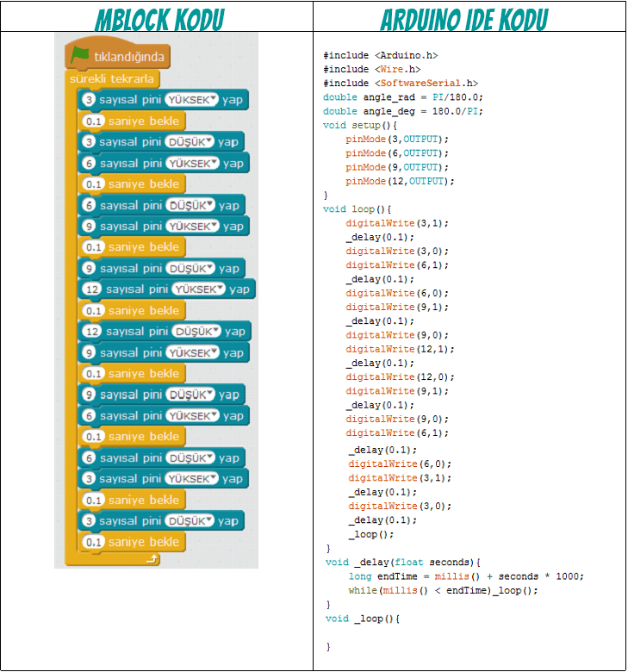
Task: Open the YÜKSEK dropdown on the last pin 3 YÜKSEK block
Action: click(191, 479)
